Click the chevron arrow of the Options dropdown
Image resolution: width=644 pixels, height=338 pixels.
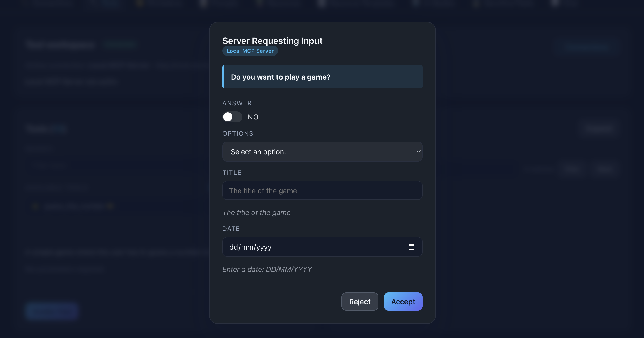point(419,152)
